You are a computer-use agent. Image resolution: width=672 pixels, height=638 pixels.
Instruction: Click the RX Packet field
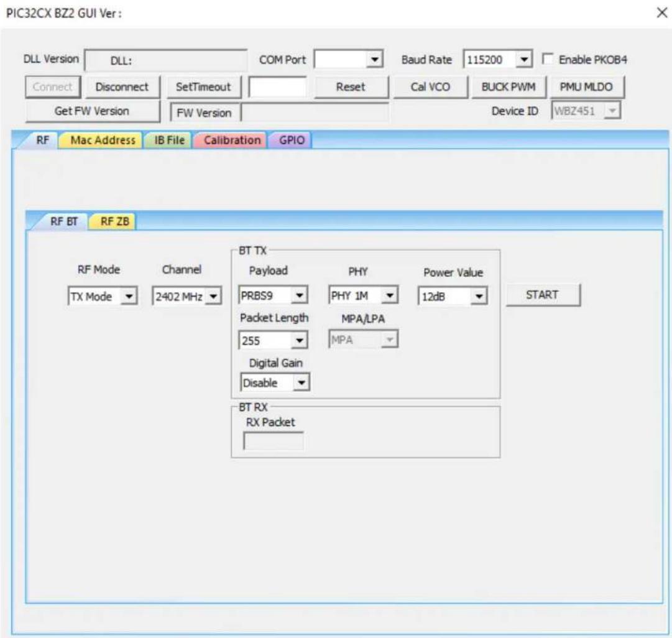pos(273,441)
